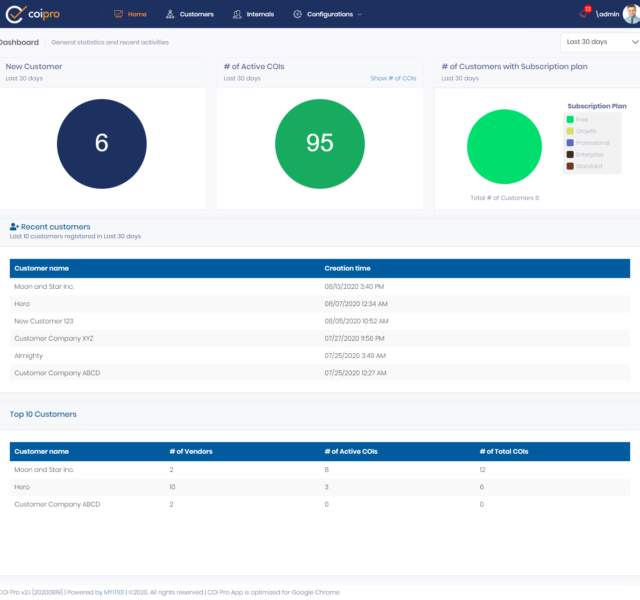Screen dimensions: 640x600
Task: Go to the Customers menu
Action: [x=196, y=14]
